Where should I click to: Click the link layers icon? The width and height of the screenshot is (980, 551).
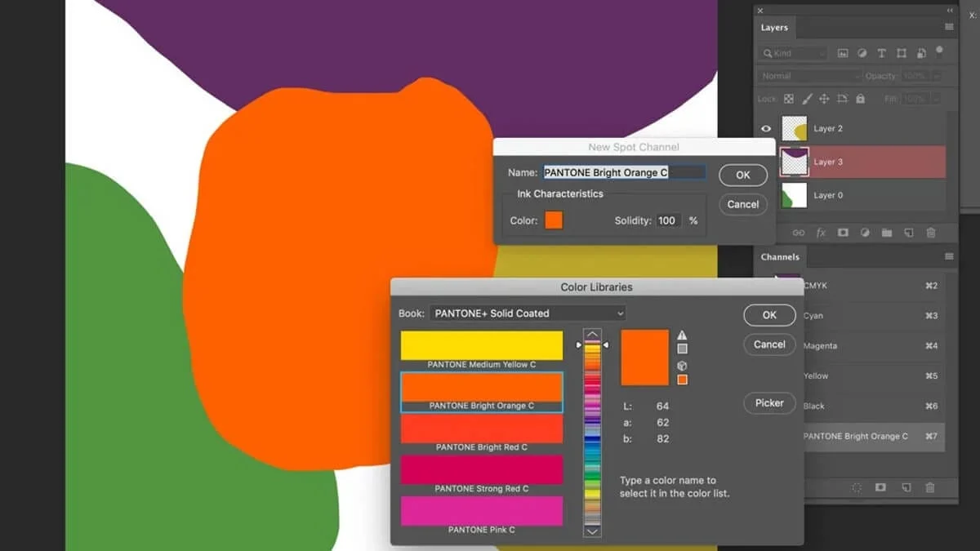tap(799, 233)
